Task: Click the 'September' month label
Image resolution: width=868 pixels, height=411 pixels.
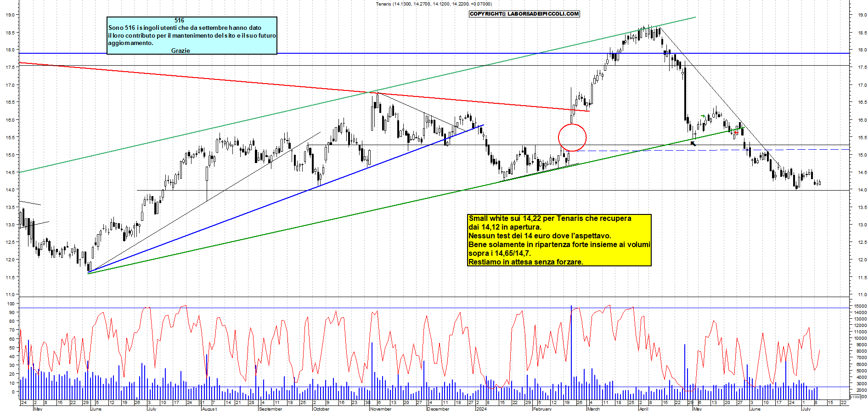Action: (271, 409)
